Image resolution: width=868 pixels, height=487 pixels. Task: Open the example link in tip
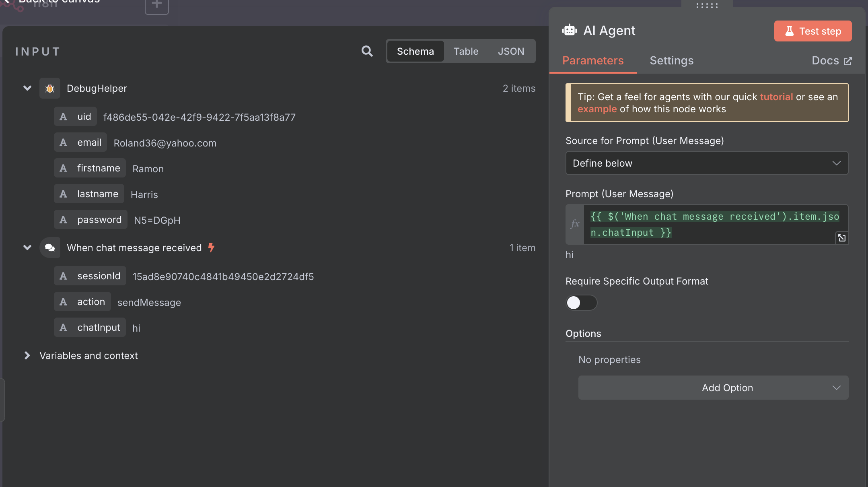coord(597,109)
